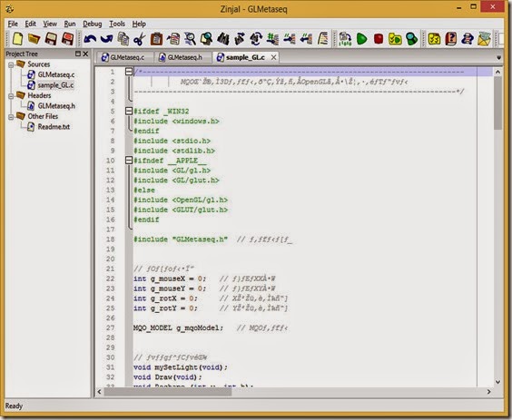This screenshot has width=512, height=420.
Task: Click the line number 18 margin
Action: click(x=111, y=239)
